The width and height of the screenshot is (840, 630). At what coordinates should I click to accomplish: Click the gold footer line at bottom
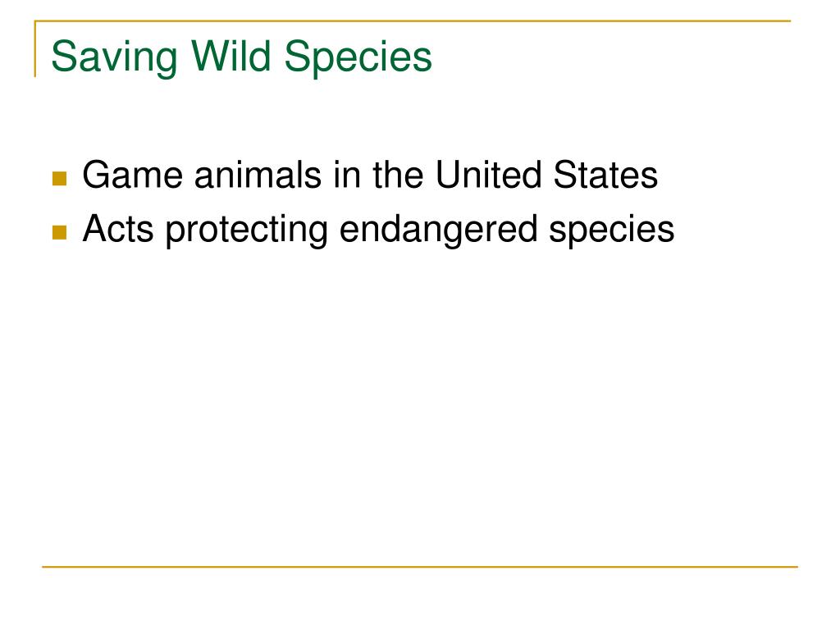[x=420, y=566]
